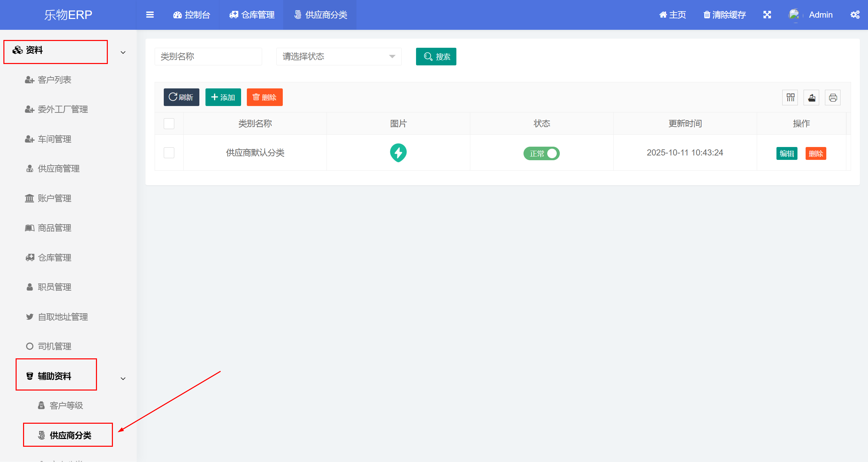Check the select-all header checkbox

[x=169, y=124]
